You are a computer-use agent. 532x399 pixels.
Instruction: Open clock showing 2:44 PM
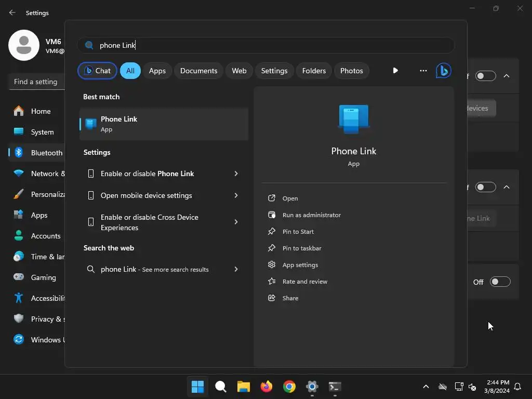pyautogui.click(x=497, y=387)
